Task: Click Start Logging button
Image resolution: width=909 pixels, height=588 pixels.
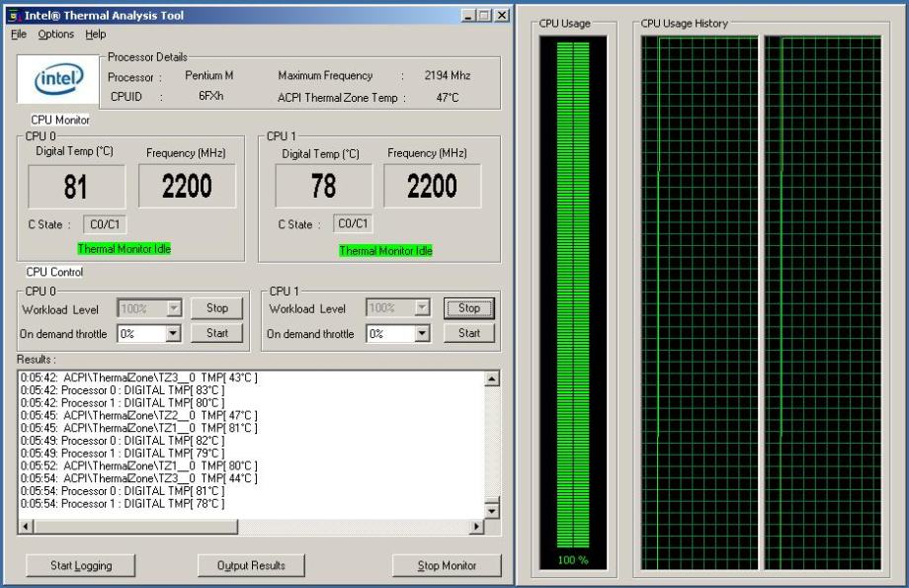Action: pos(81,565)
